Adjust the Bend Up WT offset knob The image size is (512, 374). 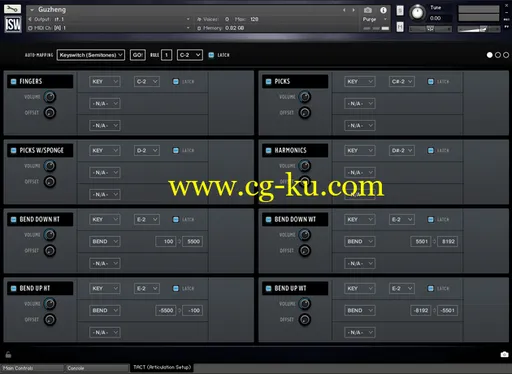305,320
